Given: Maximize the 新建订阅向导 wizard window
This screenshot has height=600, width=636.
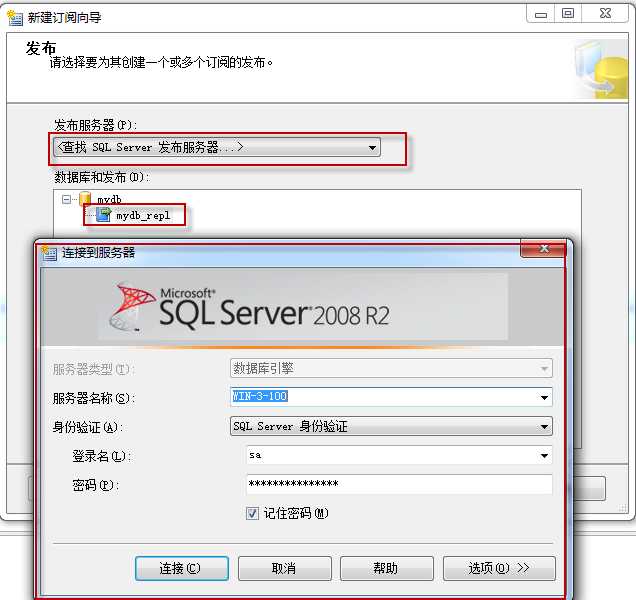Looking at the screenshot, I should [x=568, y=14].
